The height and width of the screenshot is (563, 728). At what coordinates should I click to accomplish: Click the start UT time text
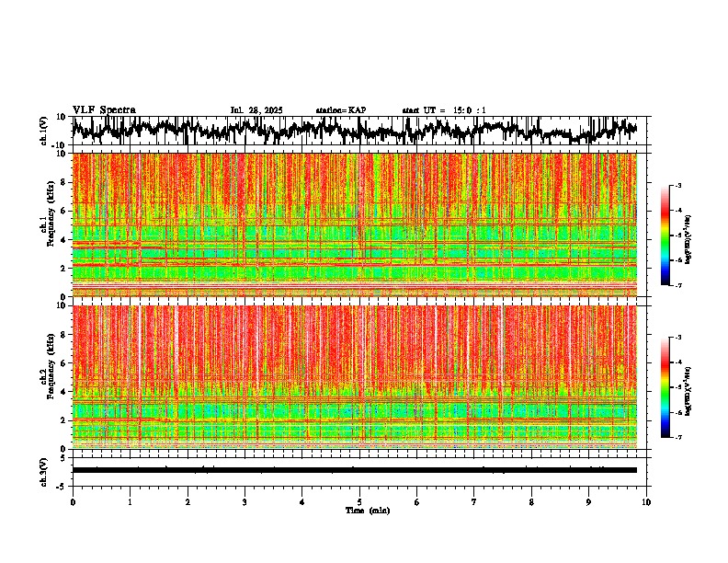pyautogui.click(x=444, y=110)
